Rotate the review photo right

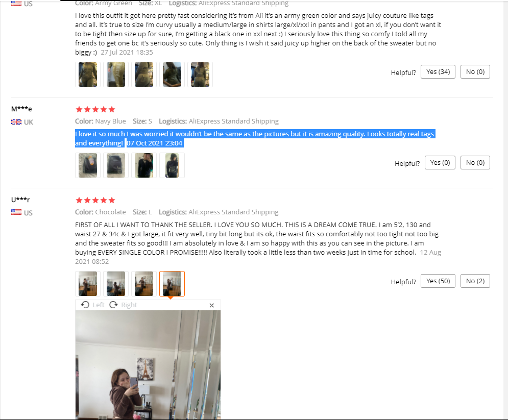(x=124, y=305)
